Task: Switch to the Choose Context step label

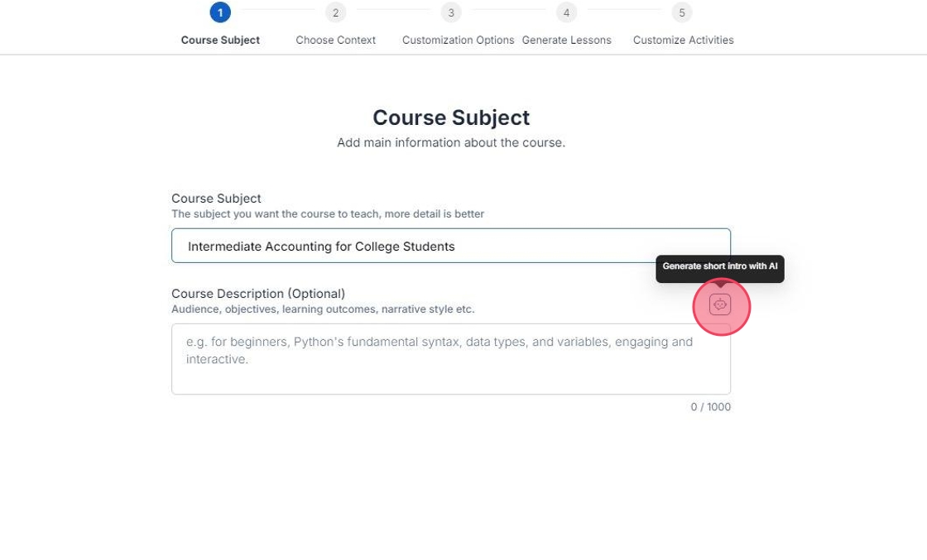Action: 335,40
